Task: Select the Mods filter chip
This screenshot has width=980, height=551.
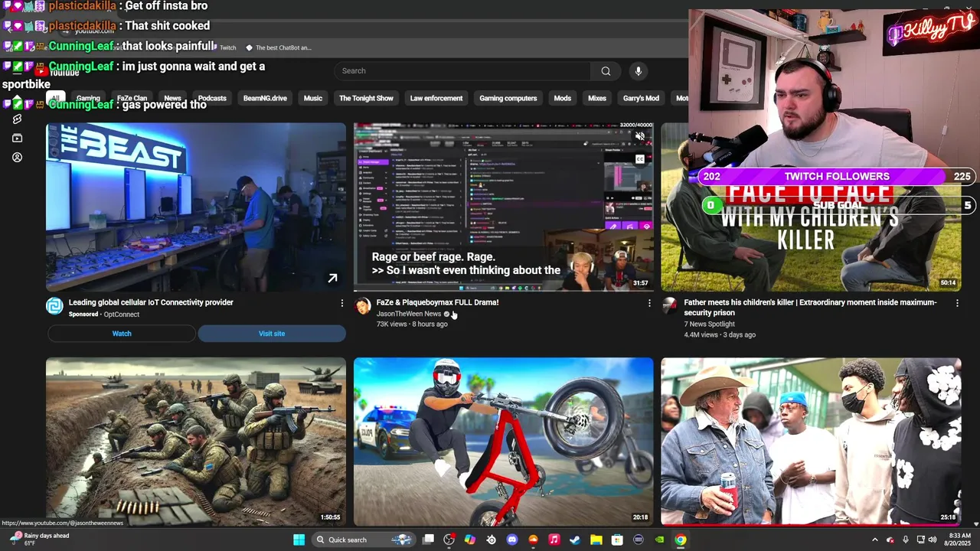Action: pyautogui.click(x=563, y=99)
